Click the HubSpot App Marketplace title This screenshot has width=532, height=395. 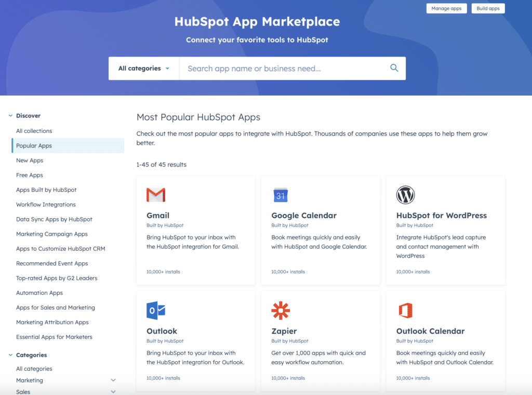point(257,22)
